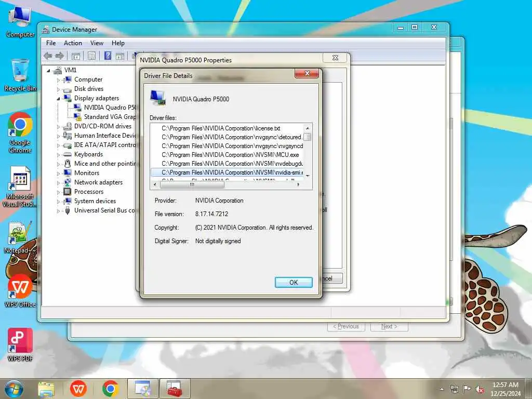Image resolution: width=532 pixels, height=399 pixels.
Task: Click the Action Center flag tray icon
Action: [x=467, y=389]
